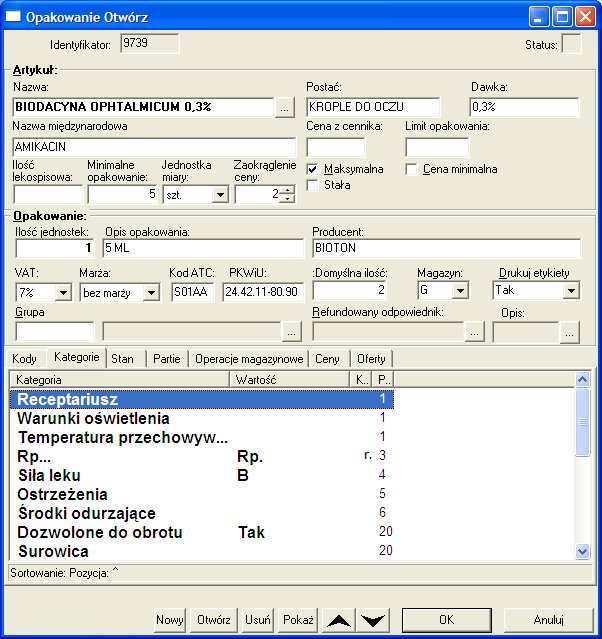
Task: Open the browse button beside Opis field
Action: tap(569, 333)
